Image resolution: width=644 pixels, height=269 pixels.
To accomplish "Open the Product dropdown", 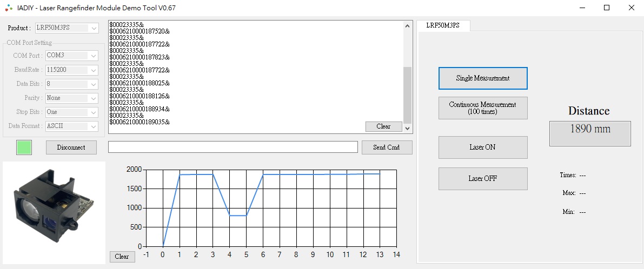I will pyautogui.click(x=67, y=28).
